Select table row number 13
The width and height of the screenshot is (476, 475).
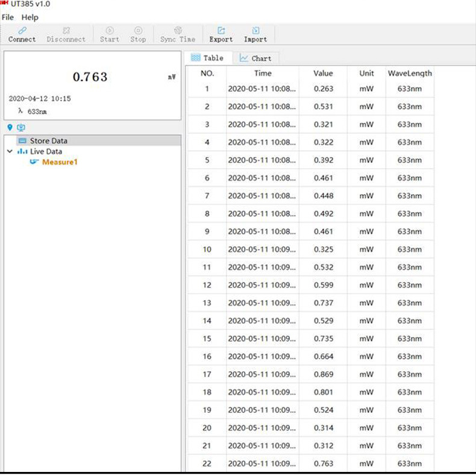tap(207, 303)
